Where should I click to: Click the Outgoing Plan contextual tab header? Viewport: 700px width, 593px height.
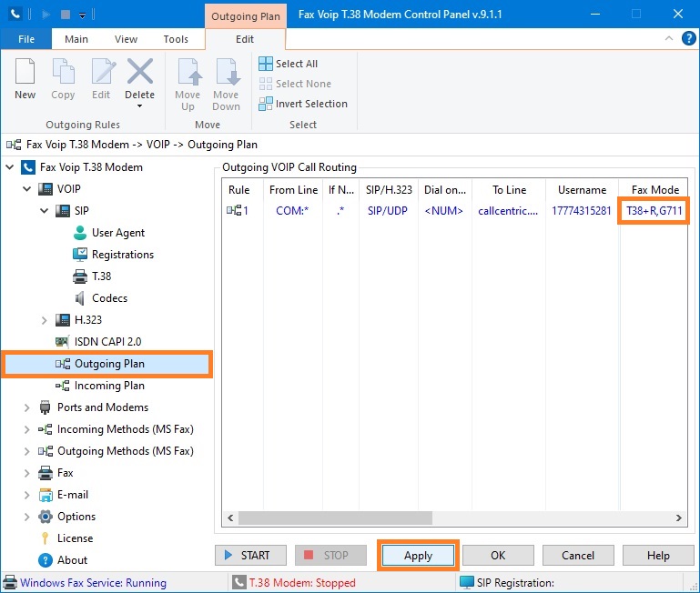246,16
